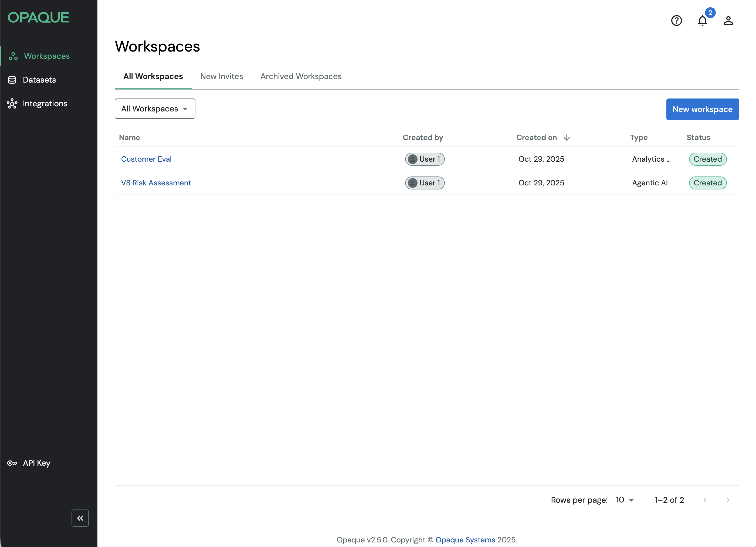Expand the All Workspaces filter dropdown
756x547 pixels.
click(x=155, y=109)
